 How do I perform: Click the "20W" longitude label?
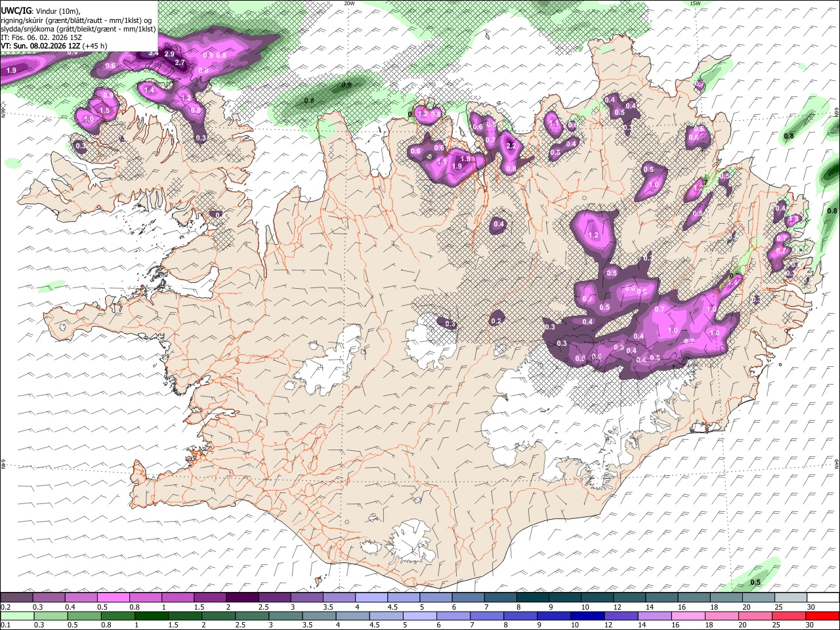349,3
